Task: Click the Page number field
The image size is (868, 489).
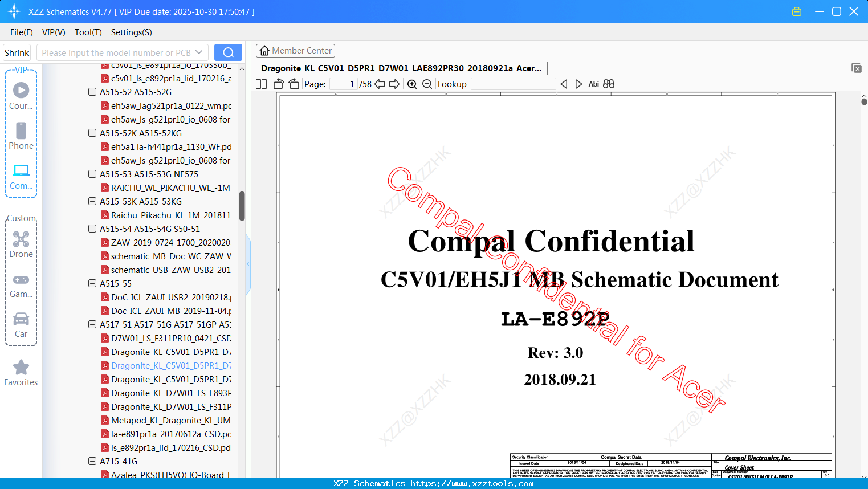Action: 343,84
